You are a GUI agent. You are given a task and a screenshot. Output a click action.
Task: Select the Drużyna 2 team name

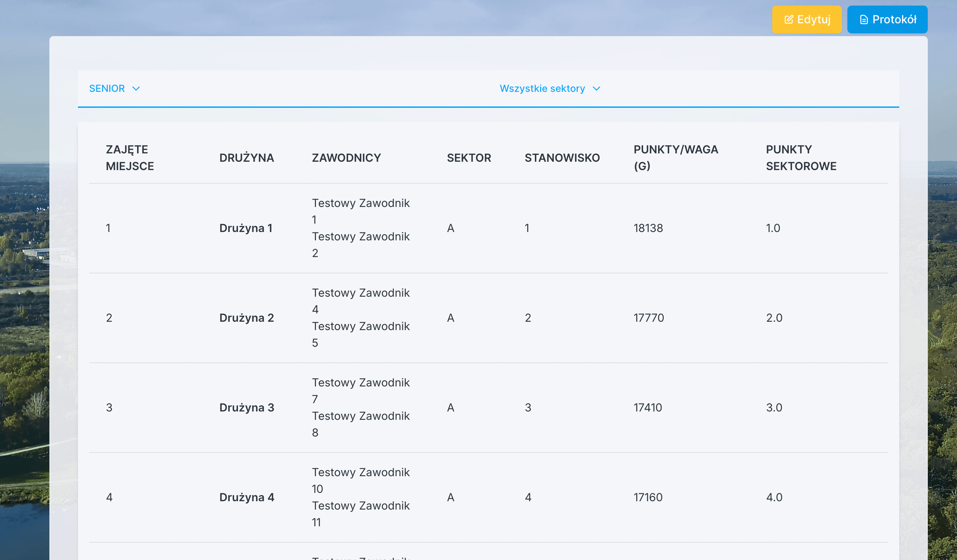point(246,318)
